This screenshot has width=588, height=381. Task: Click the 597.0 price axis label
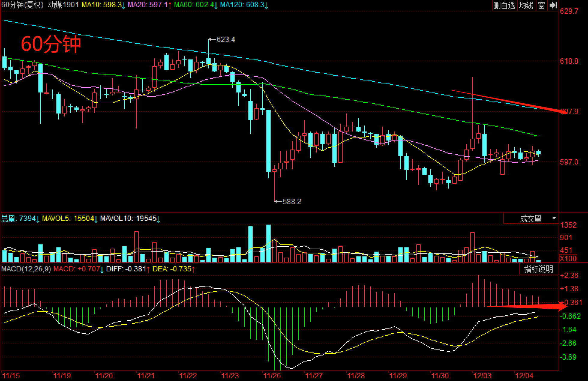coord(569,162)
